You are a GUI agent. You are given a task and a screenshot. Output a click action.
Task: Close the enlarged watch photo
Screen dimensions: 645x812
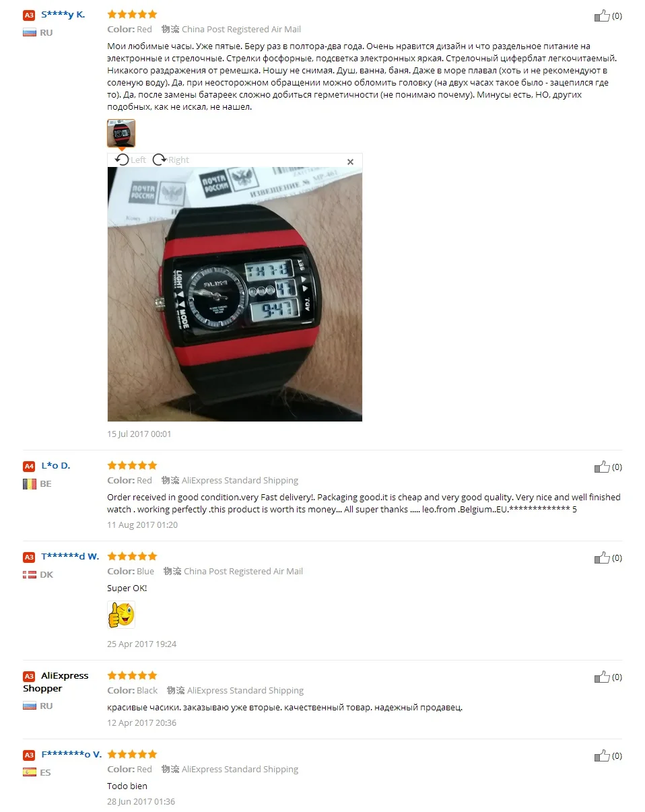pyautogui.click(x=350, y=162)
